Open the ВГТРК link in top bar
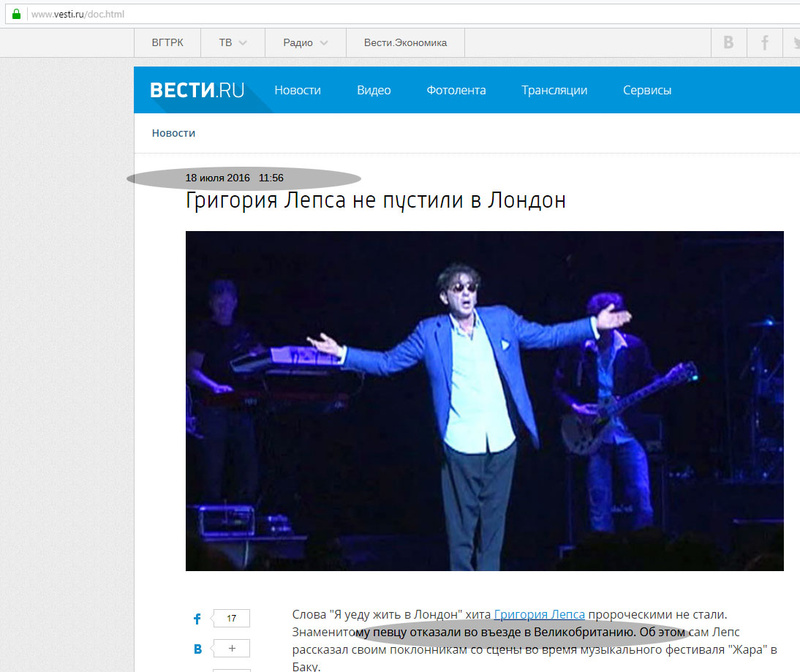 click(167, 43)
